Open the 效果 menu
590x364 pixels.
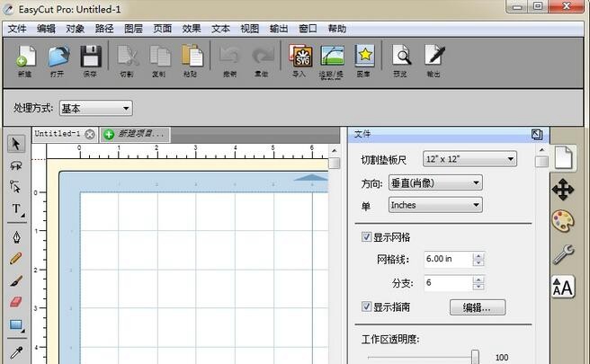192,29
